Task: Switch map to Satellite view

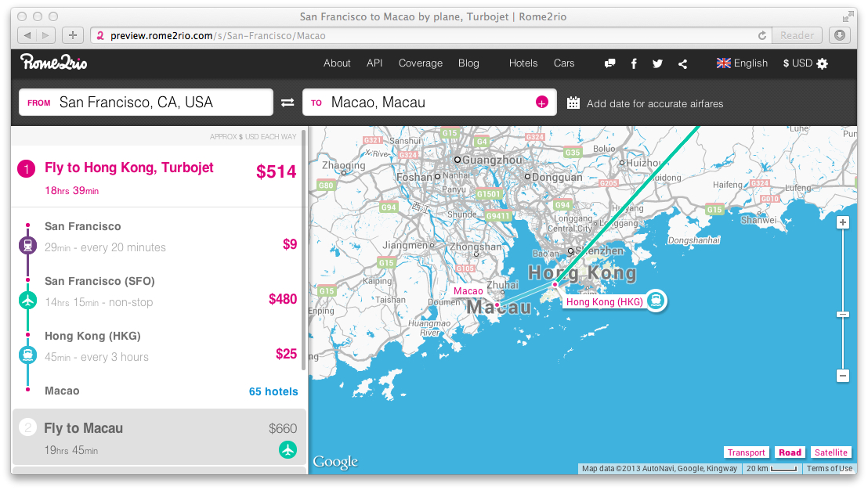Action: pos(831,452)
